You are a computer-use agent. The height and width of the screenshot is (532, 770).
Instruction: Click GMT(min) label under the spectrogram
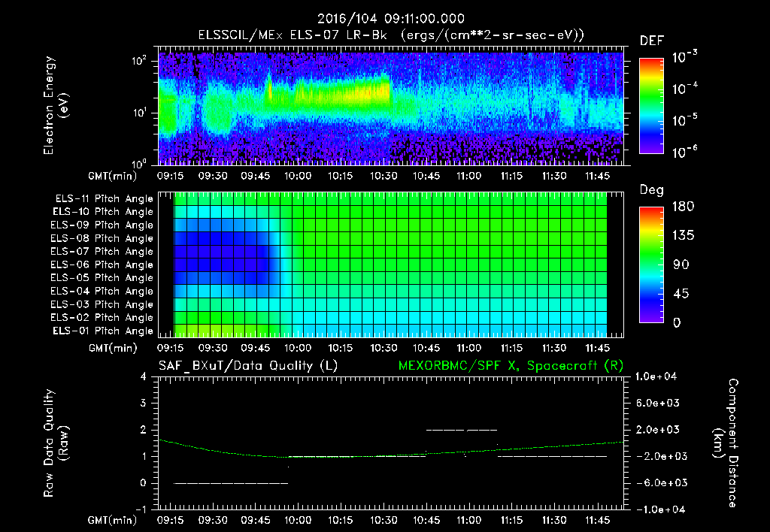[113, 176]
